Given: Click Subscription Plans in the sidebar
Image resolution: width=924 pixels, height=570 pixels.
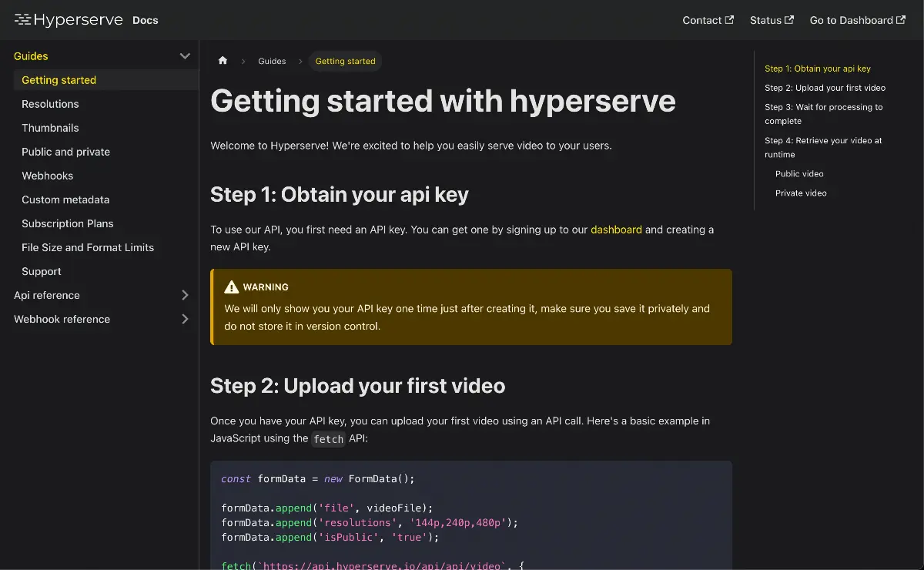Looking at the screenshot, I should point(68,223).
